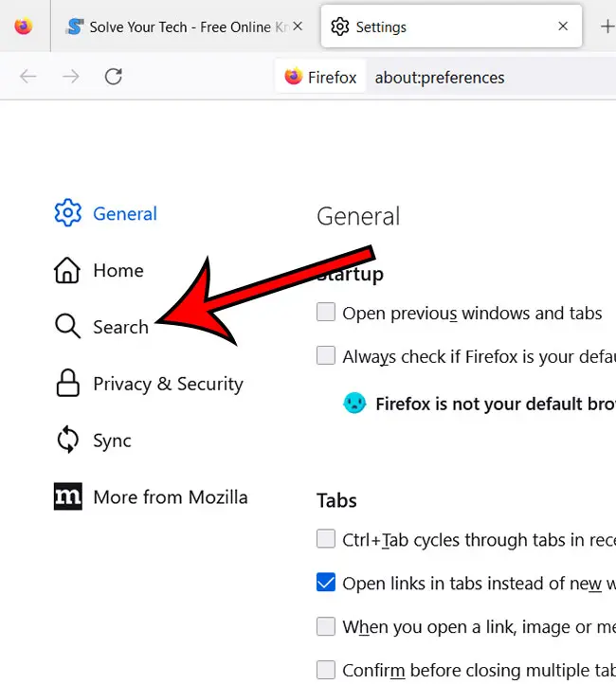Switch to the Solve Your Tech tab

(186, 27)
